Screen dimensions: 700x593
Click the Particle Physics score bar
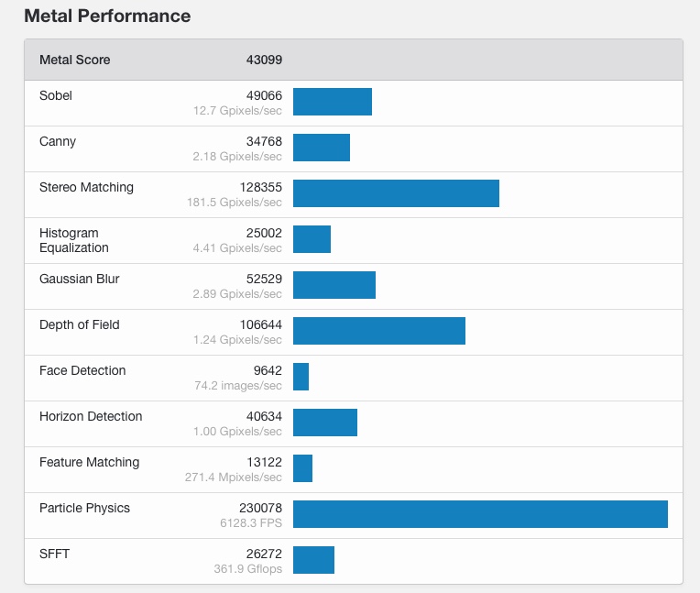coord(480,514)
